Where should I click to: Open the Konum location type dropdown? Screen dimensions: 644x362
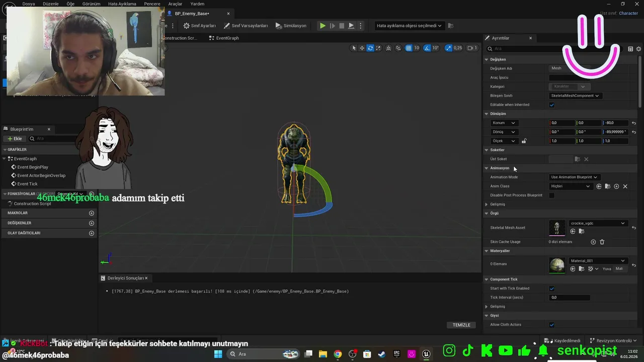click(x=504, y=123)
